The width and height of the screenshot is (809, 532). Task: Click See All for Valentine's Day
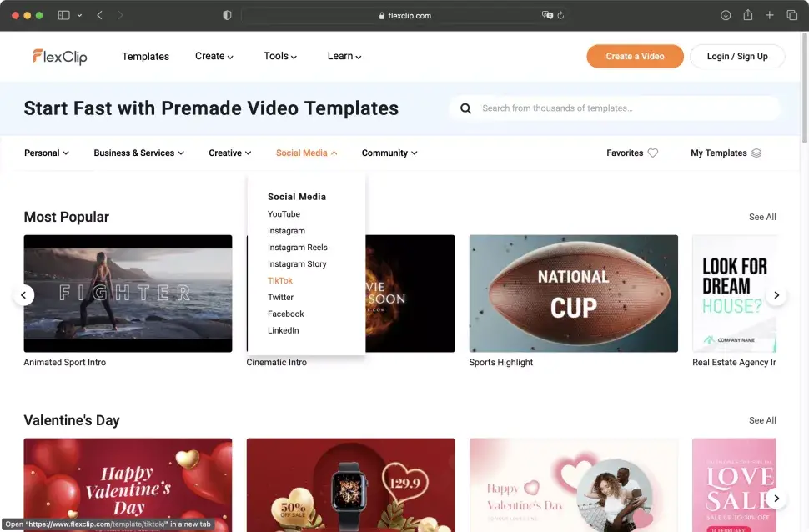click(x=761, y=421)
